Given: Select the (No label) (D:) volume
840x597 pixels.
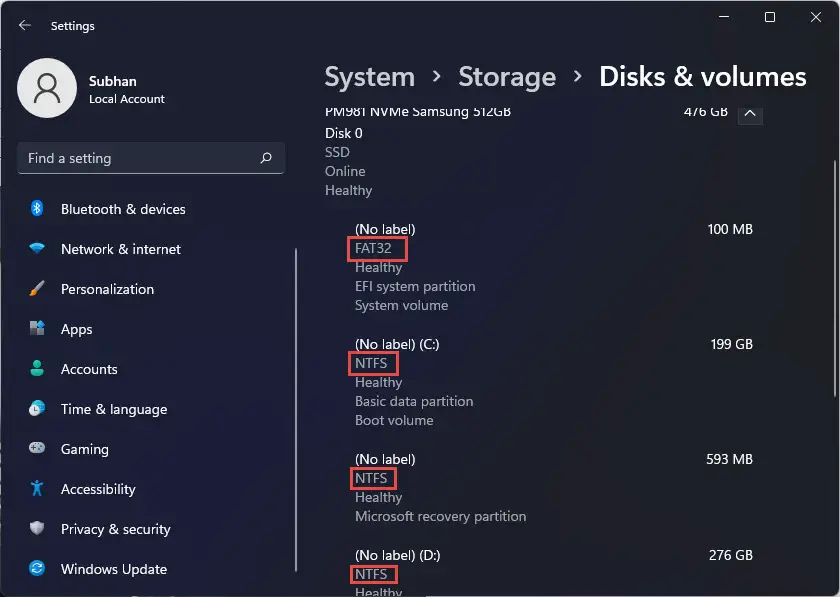Looking at the screenshot, I should point(553,570).
